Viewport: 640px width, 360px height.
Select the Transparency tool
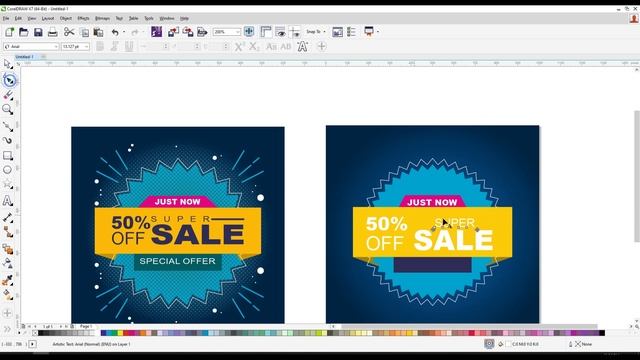[x=7, y=263]
